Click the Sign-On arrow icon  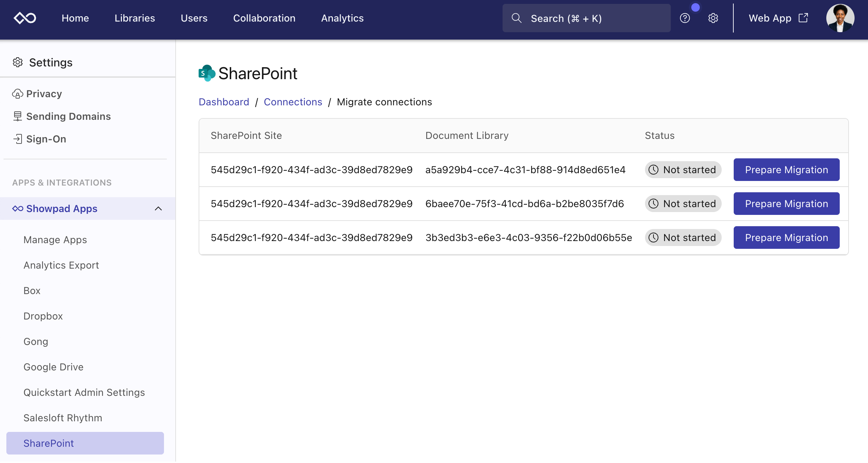coord(17,139)
